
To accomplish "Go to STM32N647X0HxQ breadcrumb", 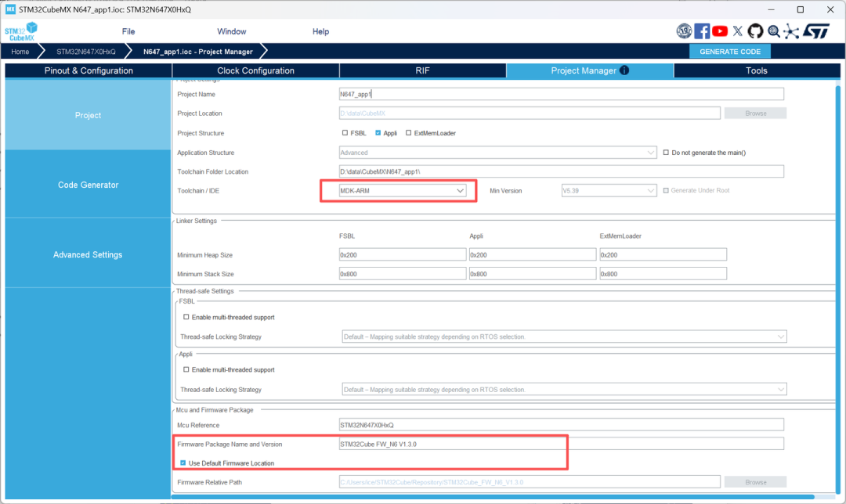I will click(86, 52).
